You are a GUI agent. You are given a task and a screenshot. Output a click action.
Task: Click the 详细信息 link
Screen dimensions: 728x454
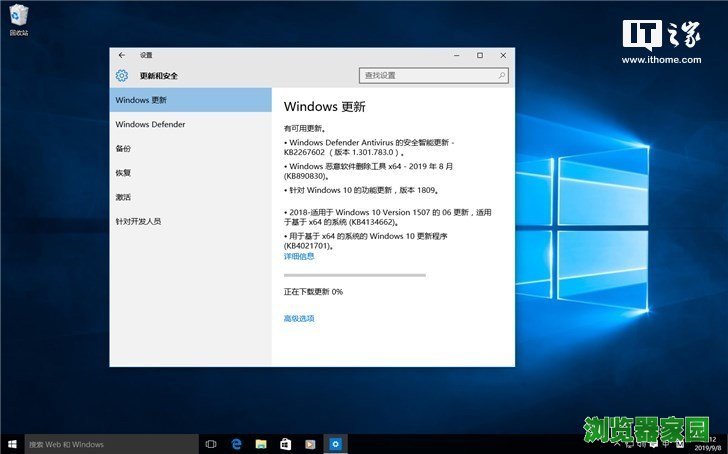coord(299,256)
